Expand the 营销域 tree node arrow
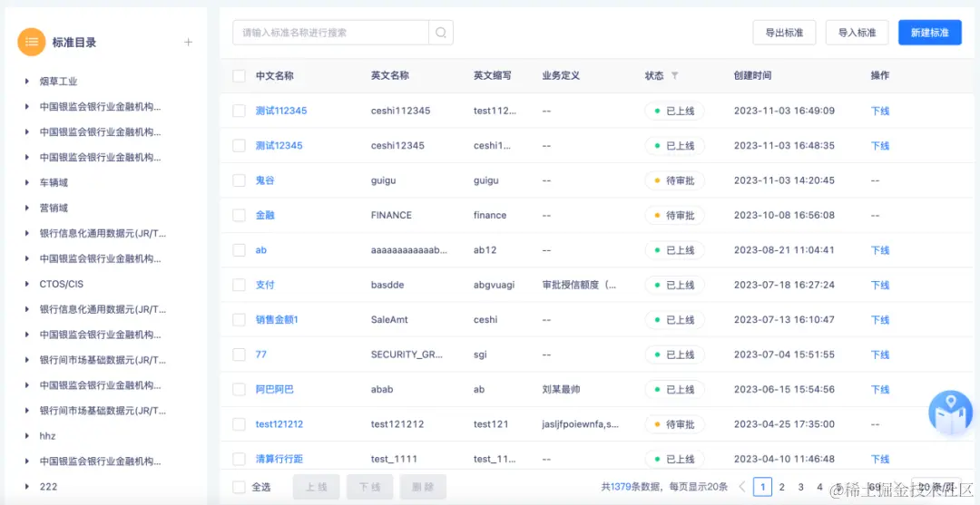Image resolution: width=980 pixels, height=505 pixels. 27,208
